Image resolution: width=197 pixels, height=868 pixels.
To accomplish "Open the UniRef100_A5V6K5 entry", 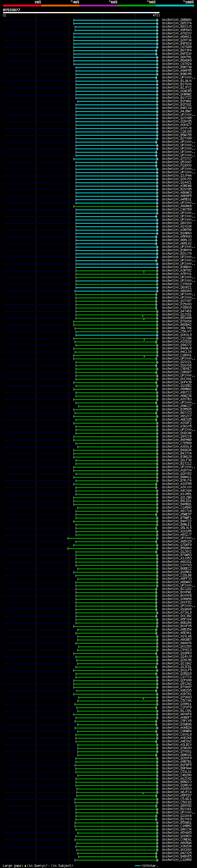I will click(176, 833).
